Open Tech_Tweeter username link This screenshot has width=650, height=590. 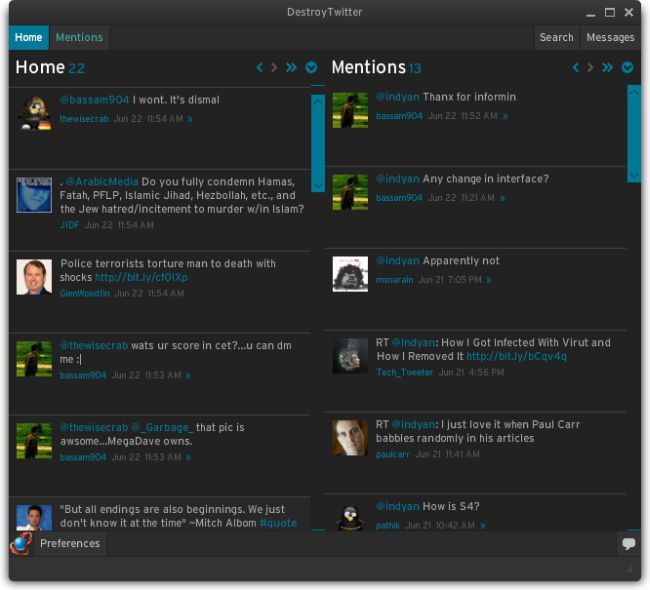(404, 373)
